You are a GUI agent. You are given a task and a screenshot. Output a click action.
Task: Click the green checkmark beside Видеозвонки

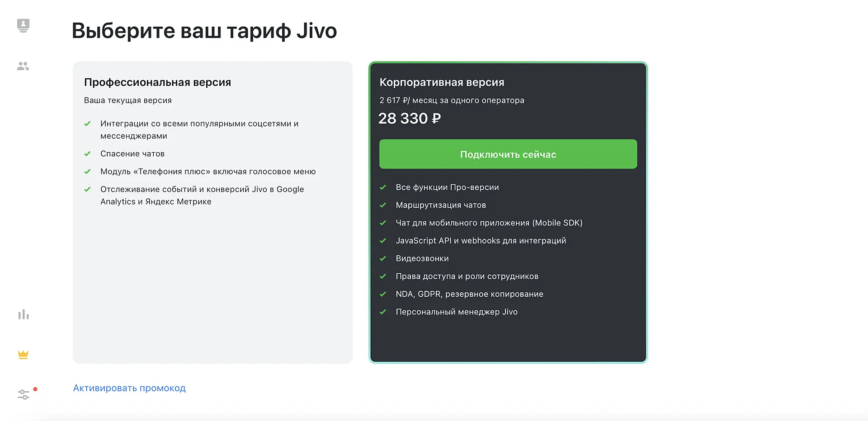383,259
